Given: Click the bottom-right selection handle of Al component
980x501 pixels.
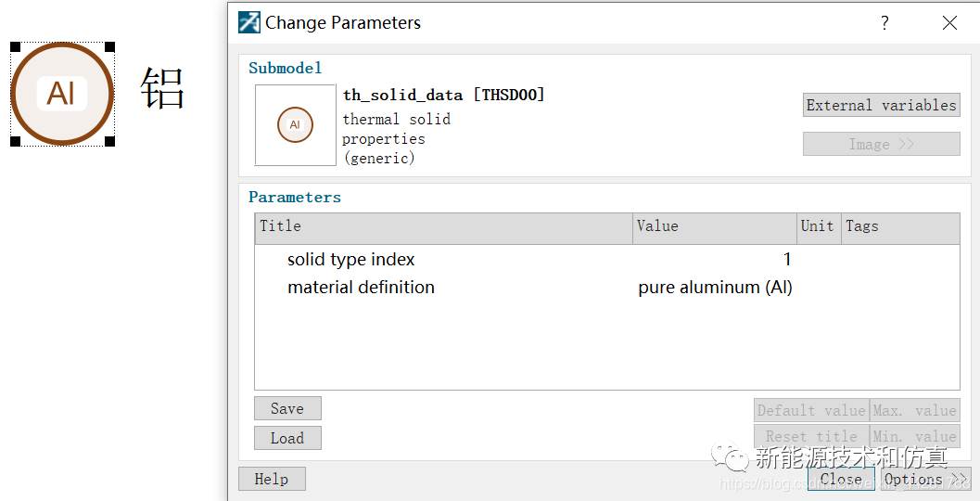Looking at the screenshot, I should point(109,141).
